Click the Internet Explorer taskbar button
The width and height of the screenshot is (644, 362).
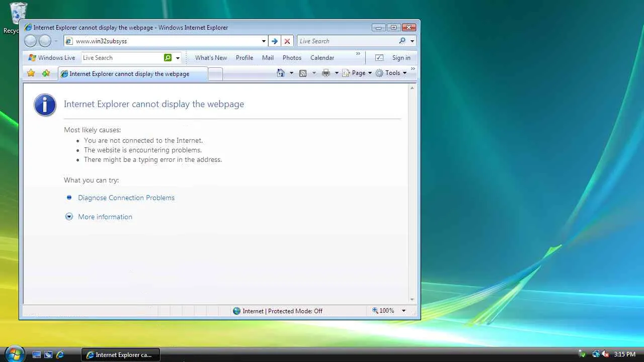[121, 354]
